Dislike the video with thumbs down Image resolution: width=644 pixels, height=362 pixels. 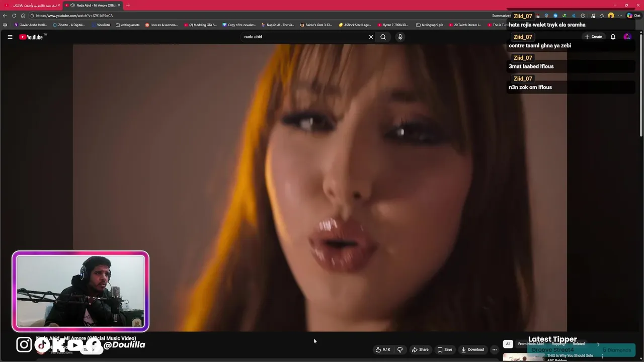point(400,349)
